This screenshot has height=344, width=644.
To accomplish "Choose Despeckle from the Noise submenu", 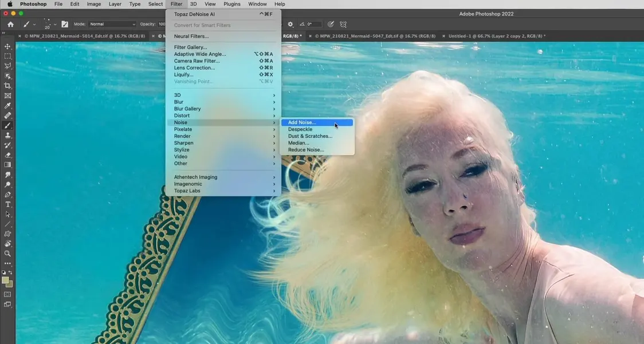I will pos(317,129).
